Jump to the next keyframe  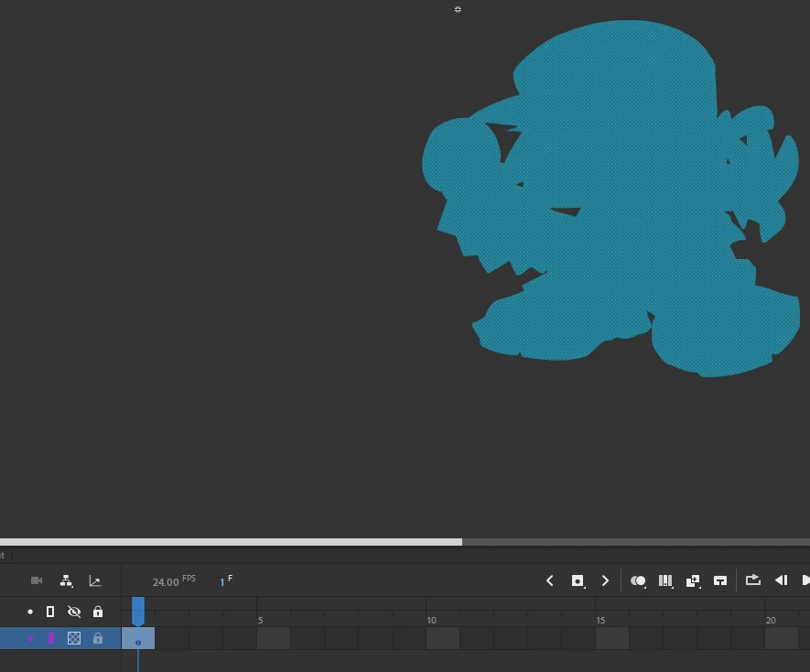click(x=605, y=580)
